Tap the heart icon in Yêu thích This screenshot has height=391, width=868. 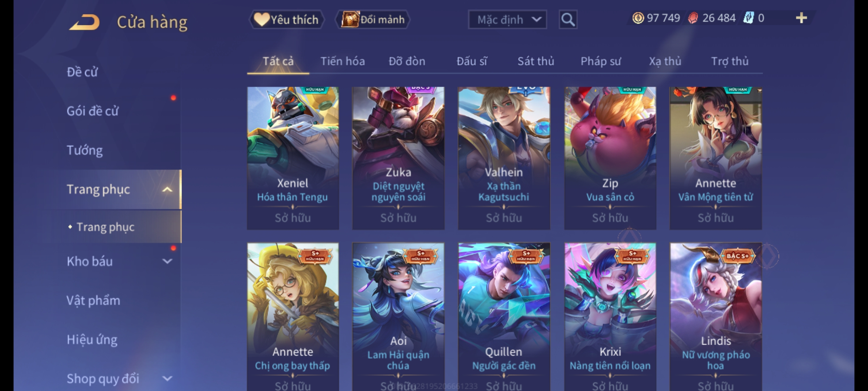[x=261, y=20]
